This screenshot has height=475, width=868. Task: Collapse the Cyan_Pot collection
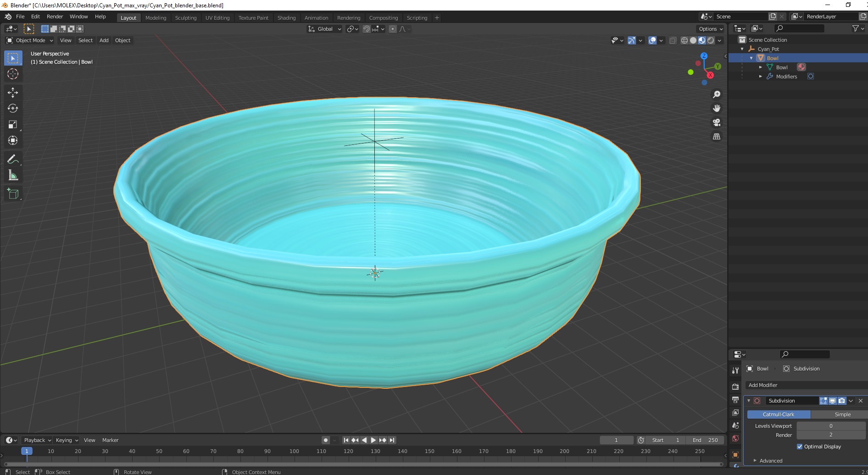coord(742,49)
